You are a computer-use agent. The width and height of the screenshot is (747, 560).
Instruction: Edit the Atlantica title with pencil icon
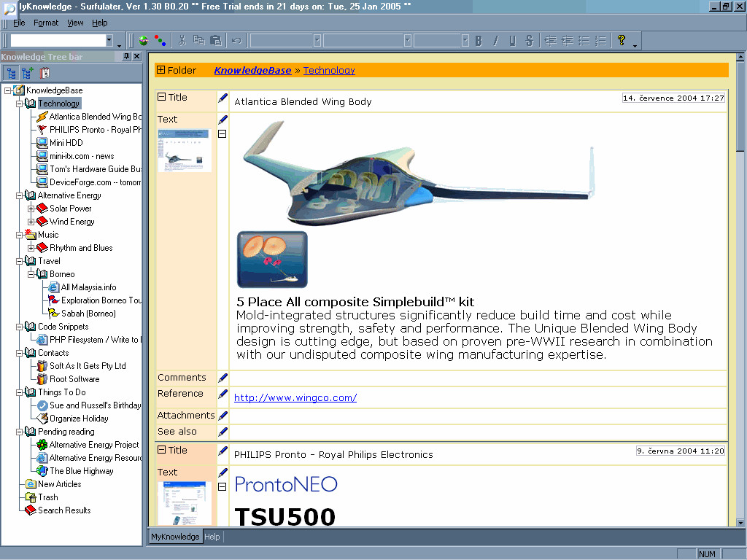(222, 98)
